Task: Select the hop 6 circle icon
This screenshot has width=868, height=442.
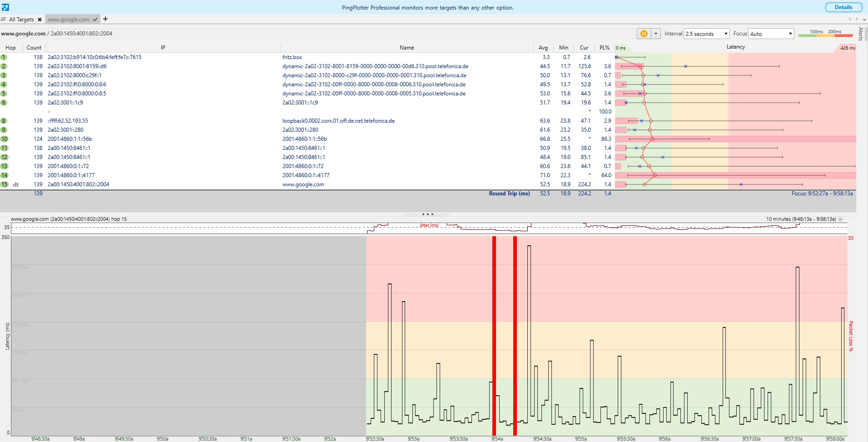Action: point(4,103)
